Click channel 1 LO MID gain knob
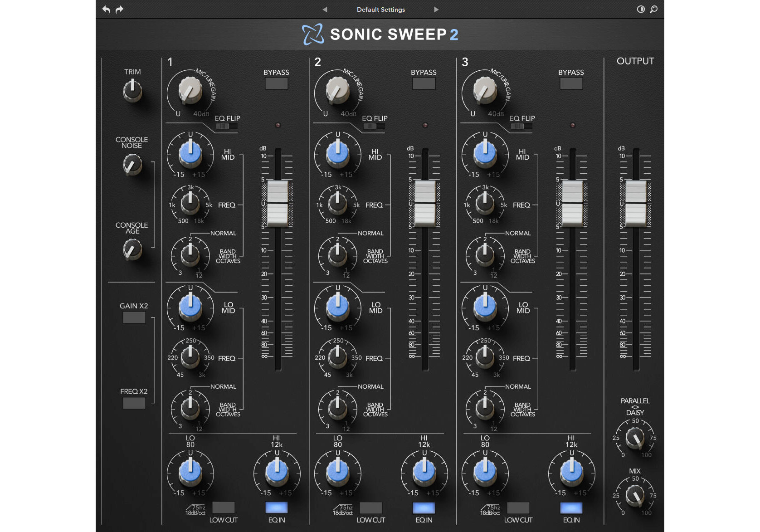This screenshot has width=760, height=532. pyautogui.click(x=190, y=306)
